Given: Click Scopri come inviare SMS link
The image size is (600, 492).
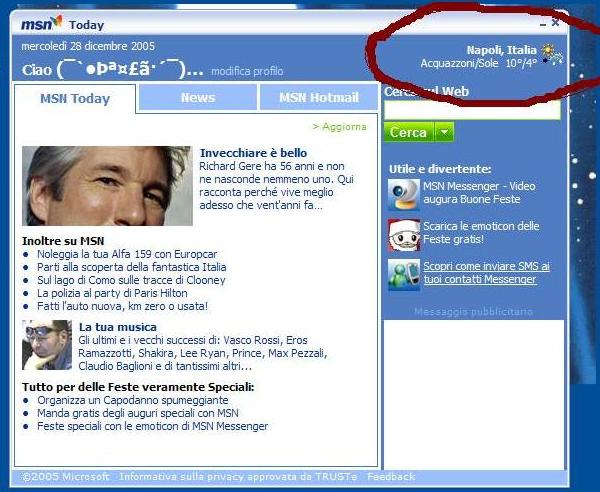Looking at the screenshot, I should [486, 272].
